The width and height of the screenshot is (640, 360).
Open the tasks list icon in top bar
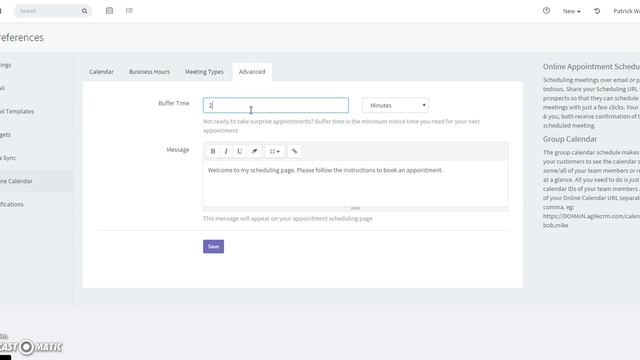(129, 11)
